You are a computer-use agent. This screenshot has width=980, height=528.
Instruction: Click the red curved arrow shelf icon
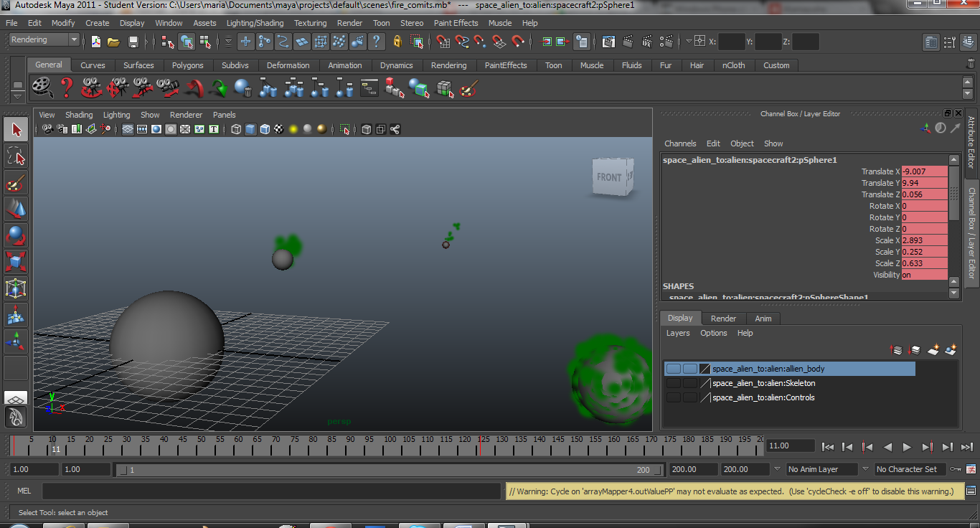(194, 88)
